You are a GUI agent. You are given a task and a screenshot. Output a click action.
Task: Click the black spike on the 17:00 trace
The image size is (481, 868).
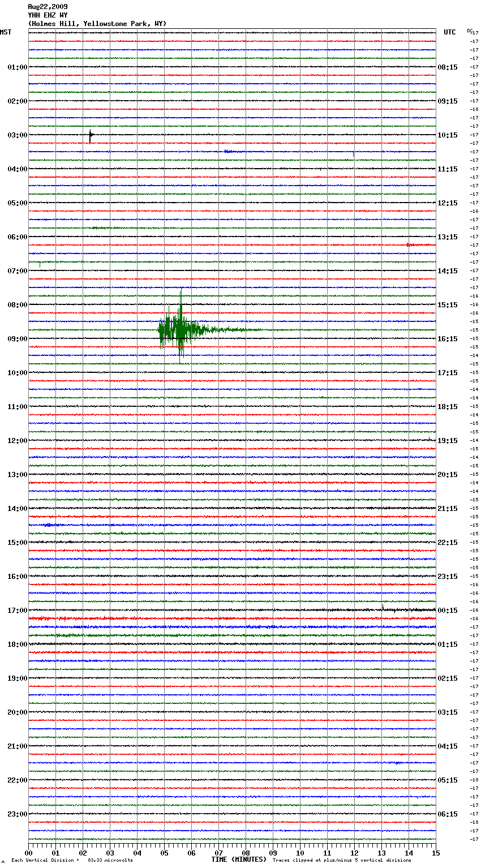point(383,608)
